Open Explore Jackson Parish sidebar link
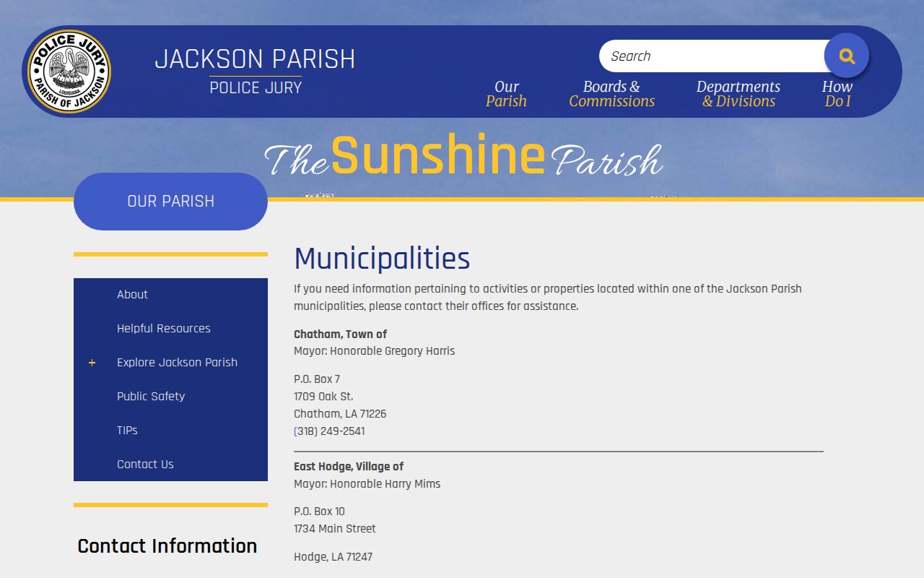The image size is (924, 578). point(177,363)
